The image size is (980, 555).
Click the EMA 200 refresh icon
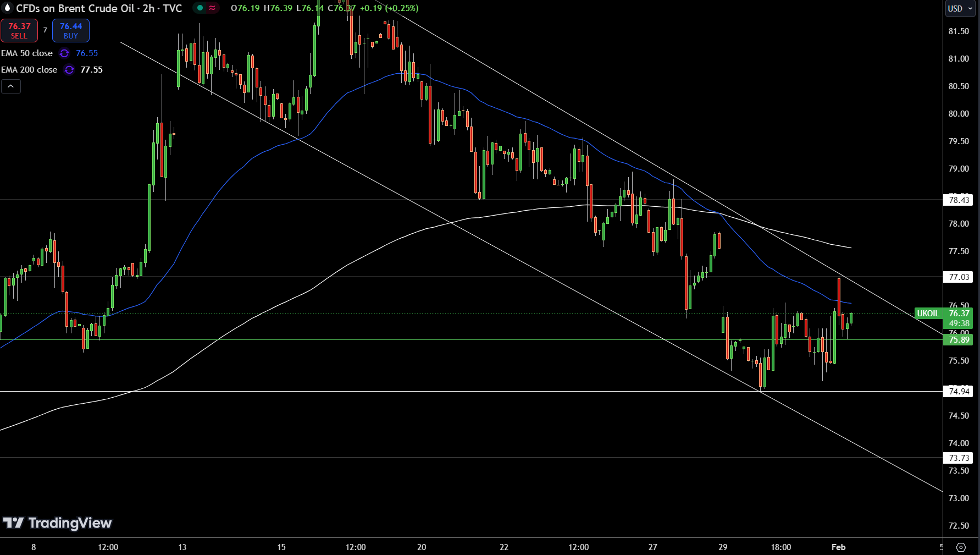pos(69,70)
